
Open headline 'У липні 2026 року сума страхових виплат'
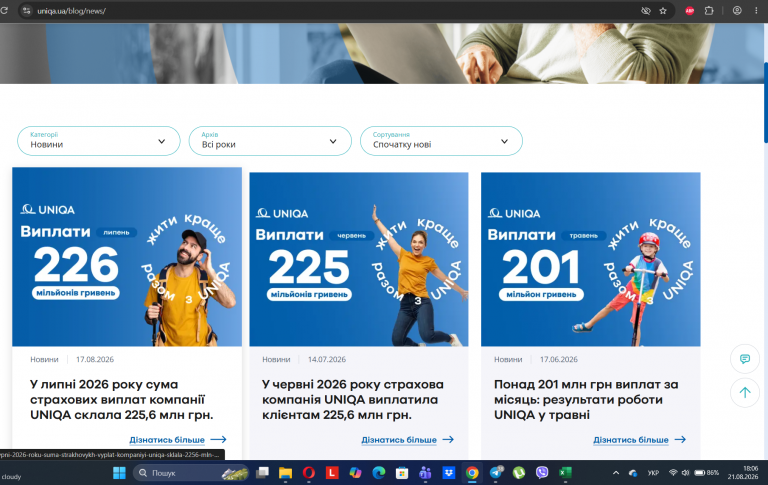coord(121,399)
